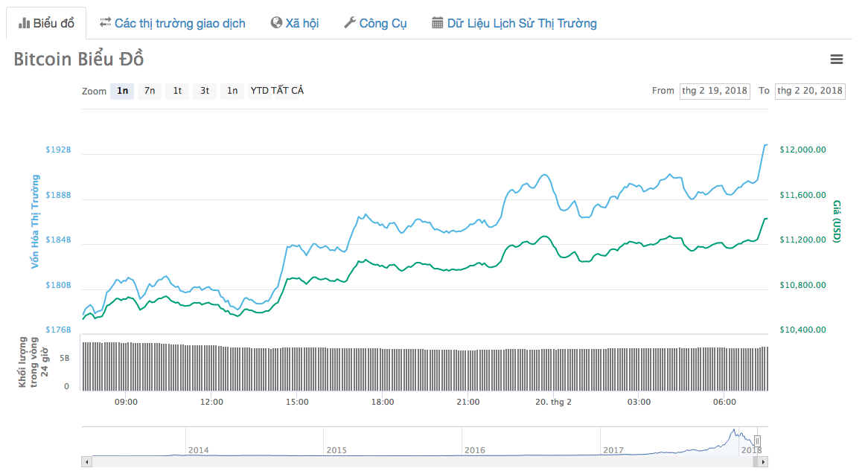868x471 pixels.
Task: Set zoom to YTD
Action: [x=259, y=91]
